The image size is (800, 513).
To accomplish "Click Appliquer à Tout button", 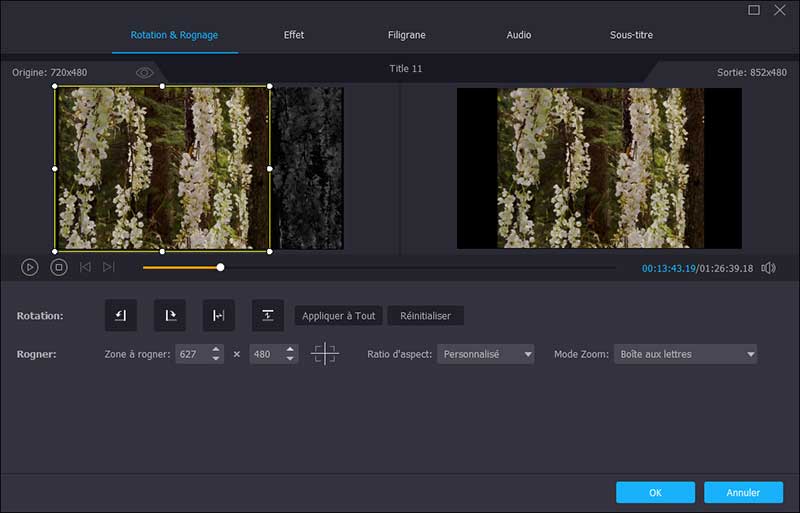I will click(339, 316).
